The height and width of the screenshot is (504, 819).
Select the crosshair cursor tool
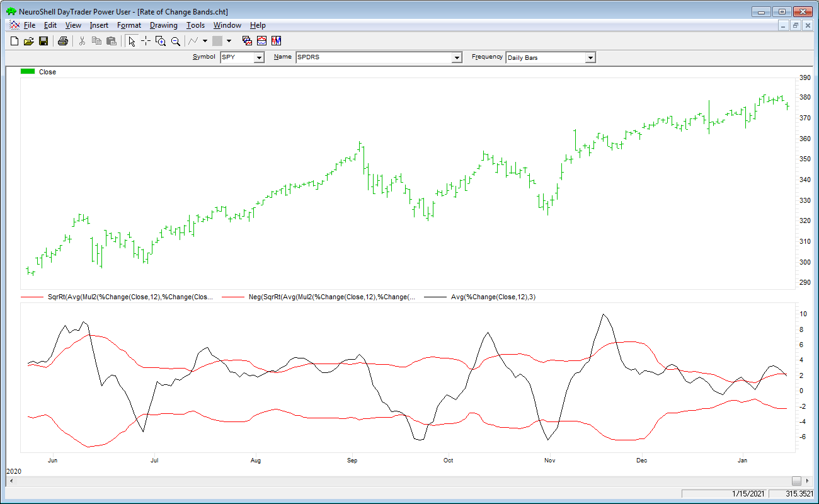pyautogui.click(x=146, y=41)
